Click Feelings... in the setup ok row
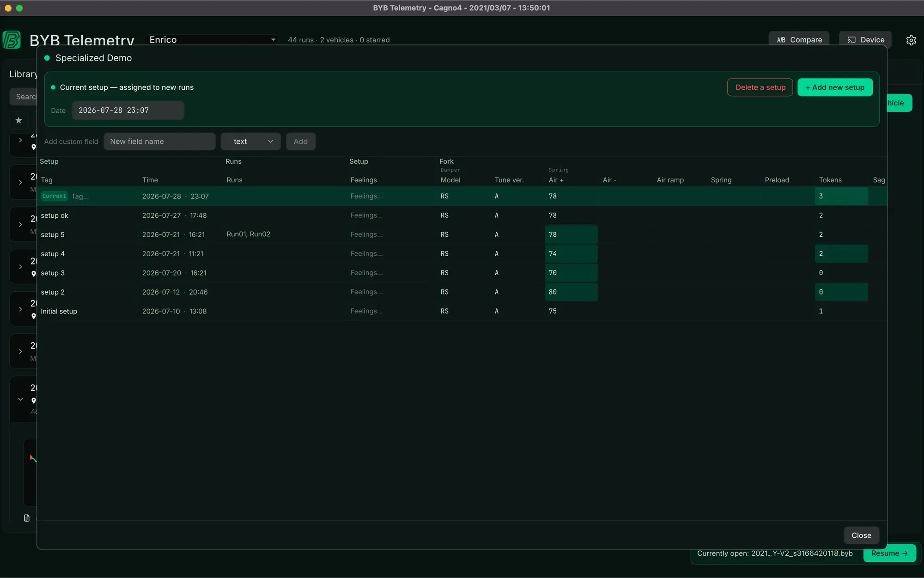The image size is (924, 578). pos(366,215)
